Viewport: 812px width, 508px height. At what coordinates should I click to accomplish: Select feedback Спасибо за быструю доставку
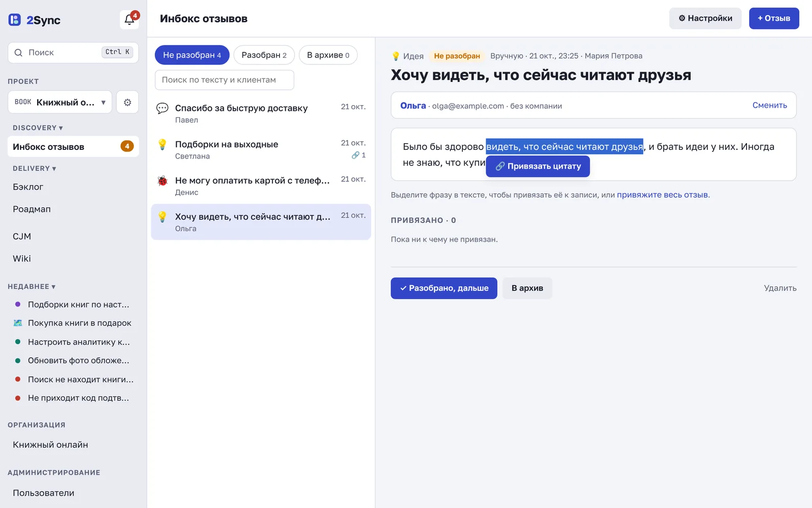point(261,113)
